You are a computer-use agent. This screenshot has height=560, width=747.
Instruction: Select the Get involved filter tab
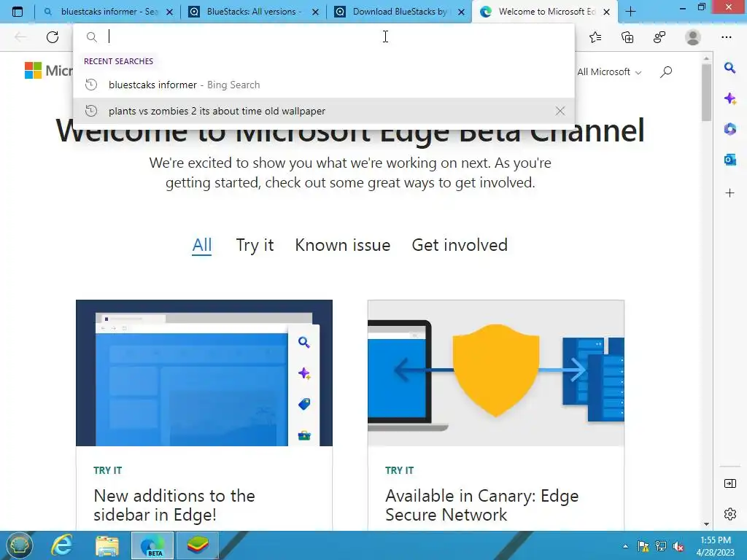pyautogui.click(x=460, y=245)
